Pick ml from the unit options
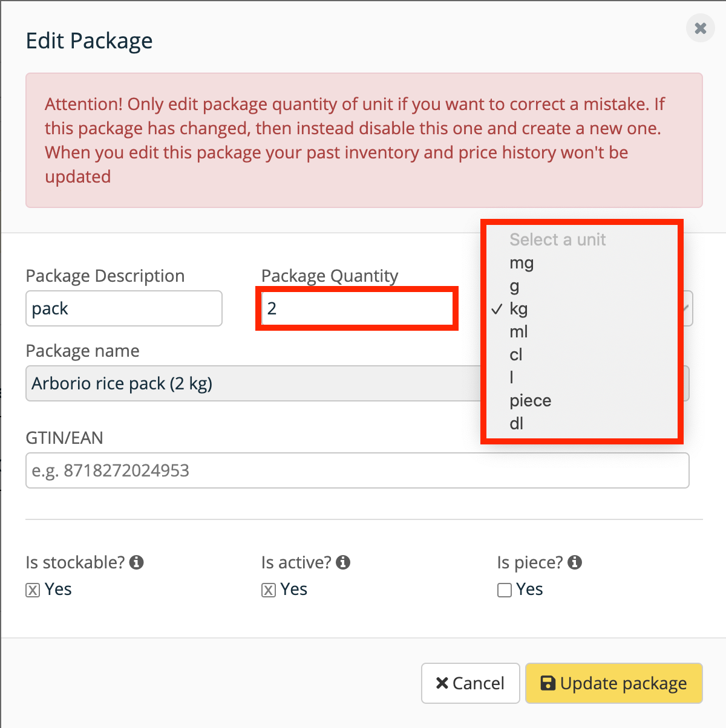This screenshot has height=728, width=726. pos(518,332)
